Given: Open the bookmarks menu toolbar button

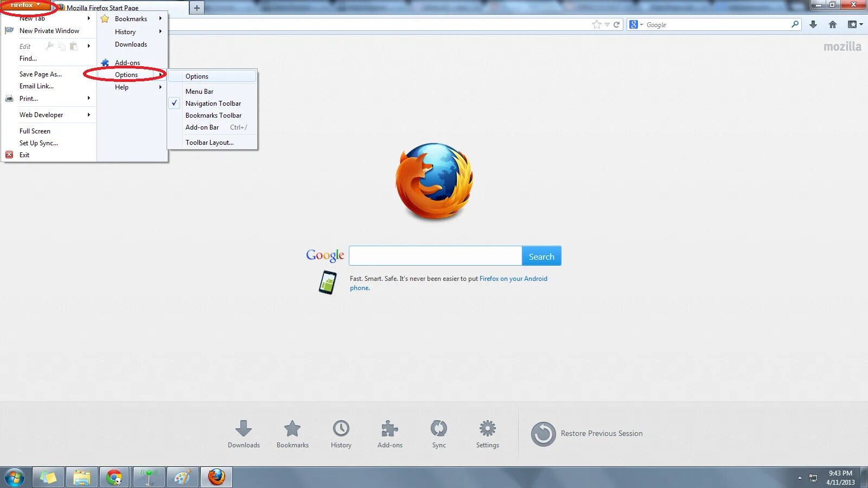Looking at the screenshot, I should click(x=855, y=24).
